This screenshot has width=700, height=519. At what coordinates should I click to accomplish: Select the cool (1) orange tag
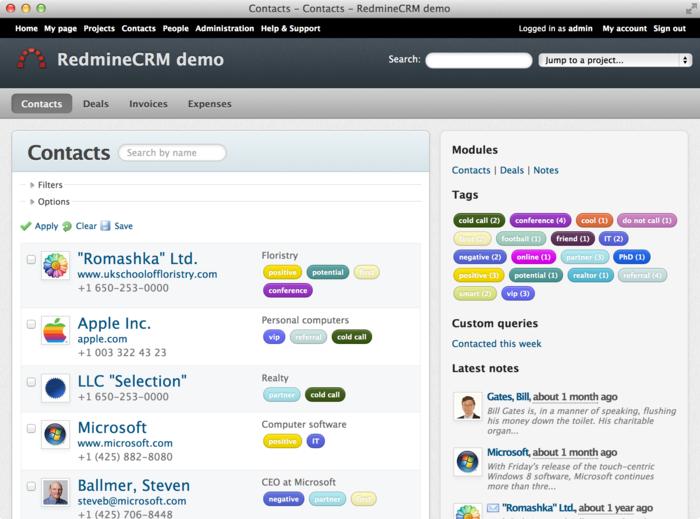tap(594, 220)
